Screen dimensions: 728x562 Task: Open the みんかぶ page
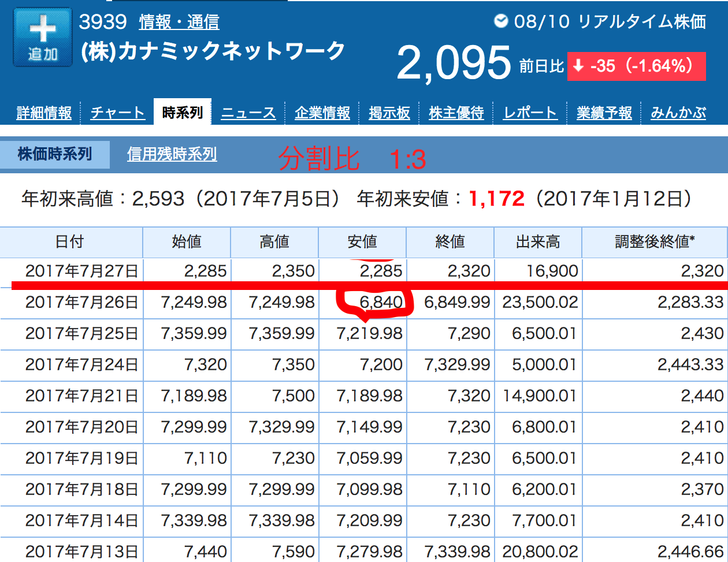[678, 113]
